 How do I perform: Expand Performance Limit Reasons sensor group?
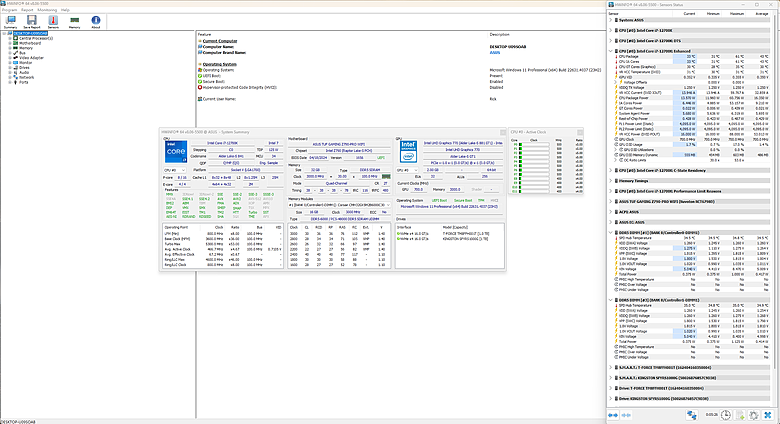click(611, 191)
